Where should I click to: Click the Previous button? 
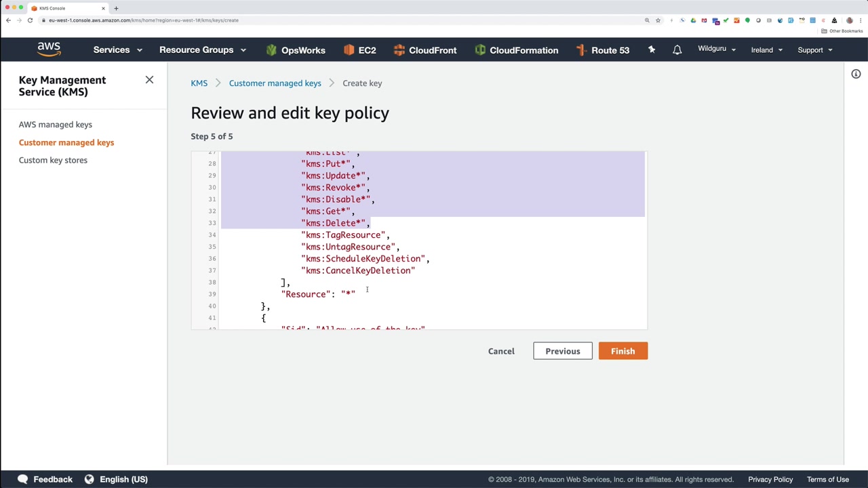(562, 351)
